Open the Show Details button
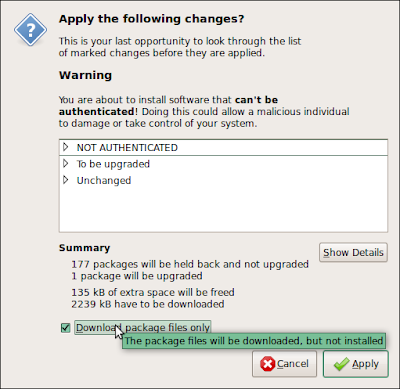The width and height of the screenshot is (400, 389). [353, 252]
